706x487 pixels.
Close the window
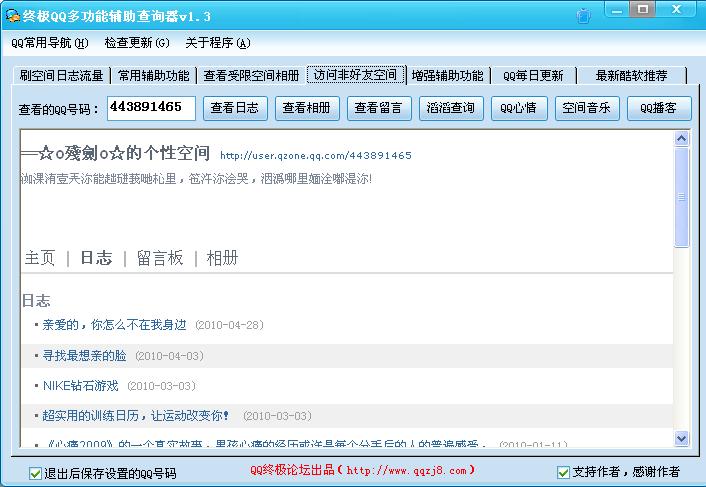pos(677,10)
